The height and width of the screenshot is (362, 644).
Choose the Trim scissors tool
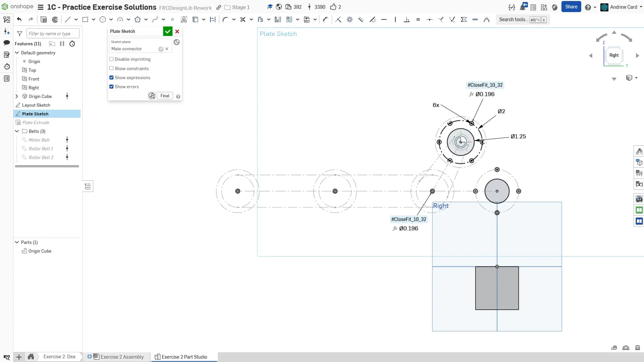point(243,19)
